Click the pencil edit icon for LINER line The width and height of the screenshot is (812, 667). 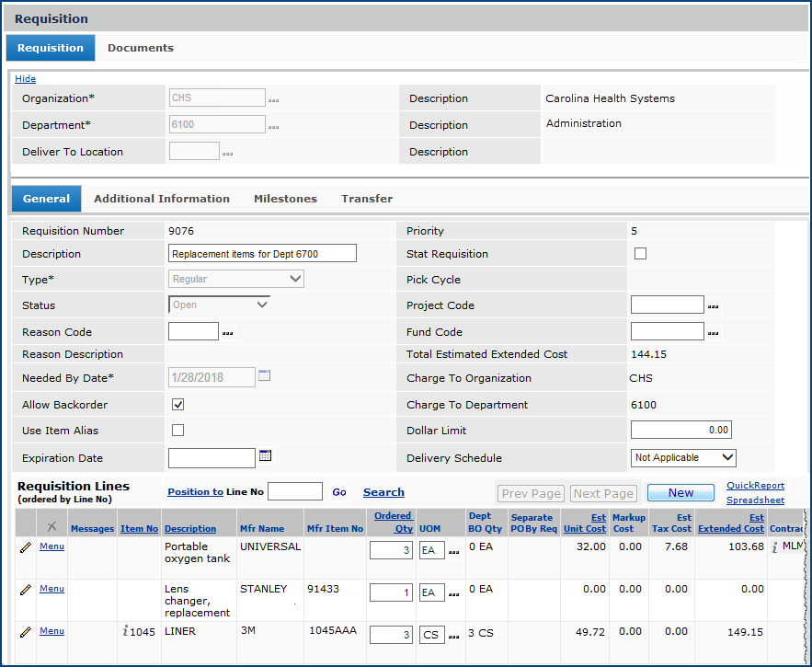pos(25,632)
